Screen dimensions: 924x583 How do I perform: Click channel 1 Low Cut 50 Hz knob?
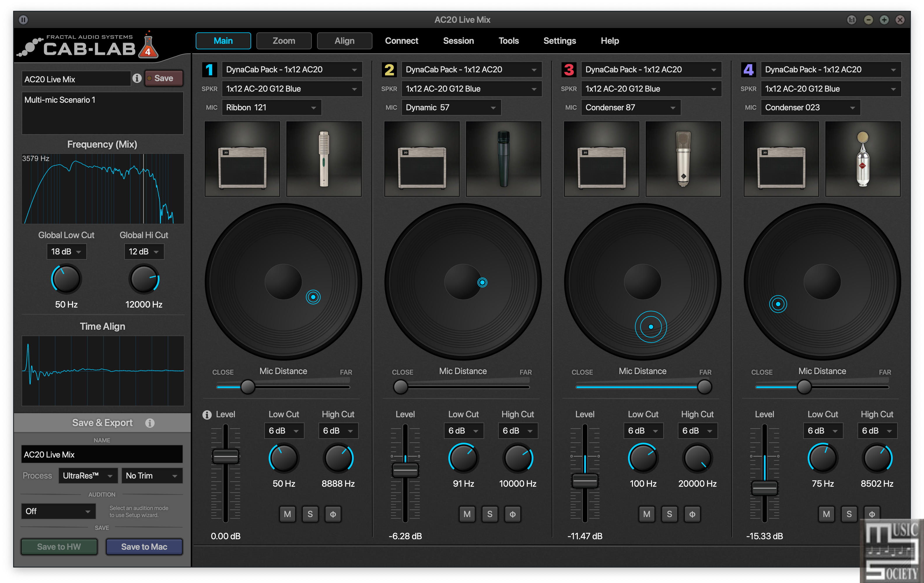click(x=283, y=458)
